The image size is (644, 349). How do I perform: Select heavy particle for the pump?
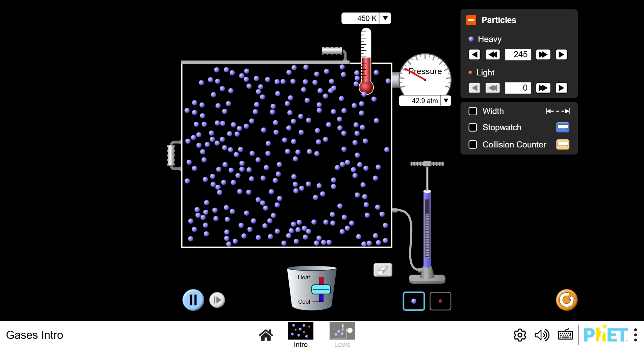(x=414, y=301)
